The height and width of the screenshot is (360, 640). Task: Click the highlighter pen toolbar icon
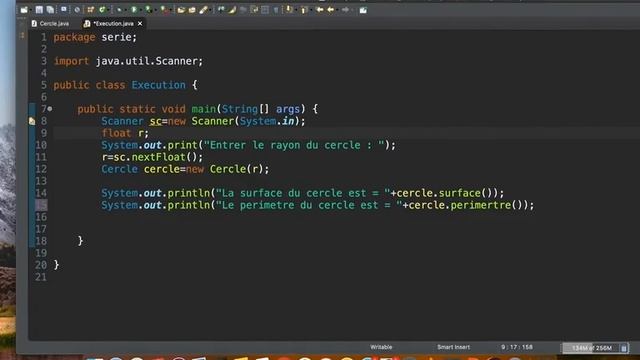[x=232, y=10]
